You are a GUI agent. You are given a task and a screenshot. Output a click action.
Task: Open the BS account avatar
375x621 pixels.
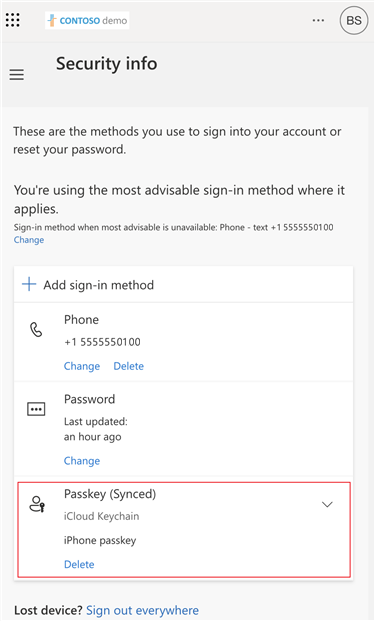[354, 21]
